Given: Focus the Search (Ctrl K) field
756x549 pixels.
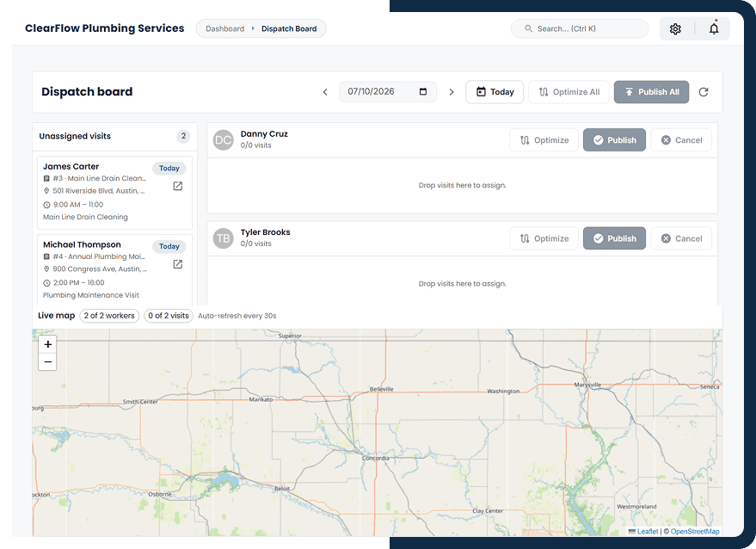Looking at the screenshot, I should click(580, 28).
